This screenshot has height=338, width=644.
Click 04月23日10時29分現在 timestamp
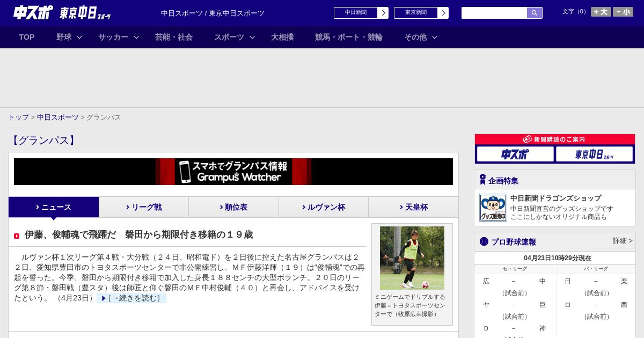558,258
